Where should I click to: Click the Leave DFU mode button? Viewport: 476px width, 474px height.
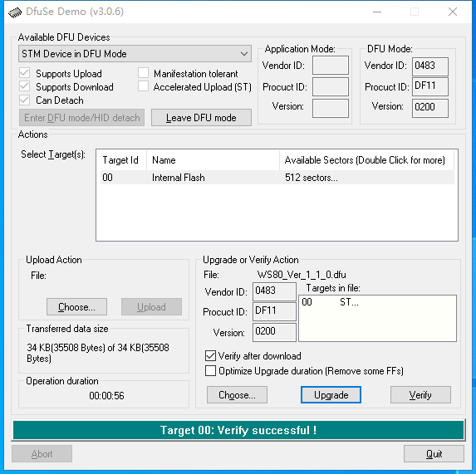pyautogui.click(x=201, y=117)
